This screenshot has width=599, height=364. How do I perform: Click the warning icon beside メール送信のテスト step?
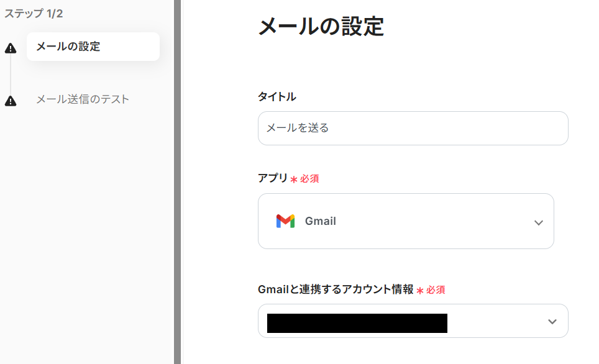point(11,101)
